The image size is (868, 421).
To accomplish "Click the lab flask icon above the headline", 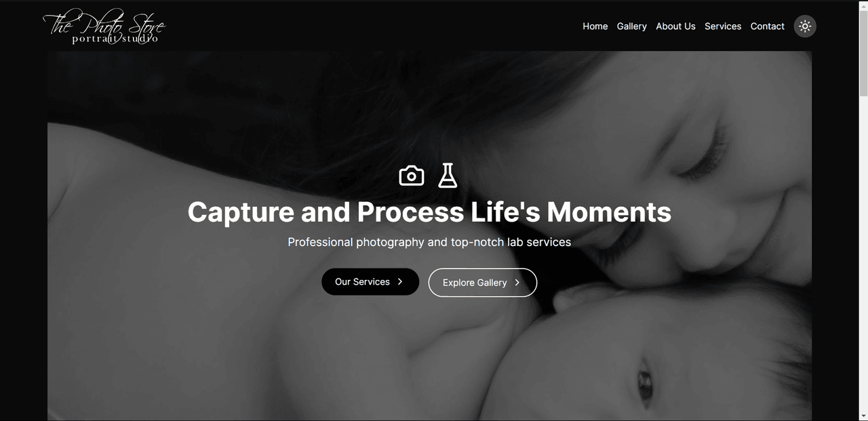I will [448, 176].
